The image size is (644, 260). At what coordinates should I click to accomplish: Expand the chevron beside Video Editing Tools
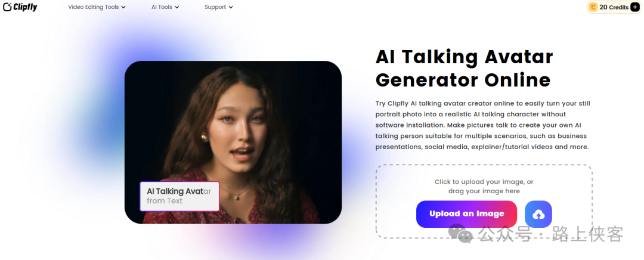coord(123,7)
